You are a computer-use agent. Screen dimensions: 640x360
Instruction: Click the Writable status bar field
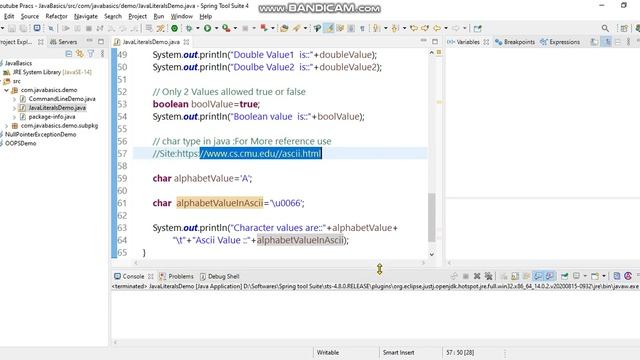pos(328,352)
